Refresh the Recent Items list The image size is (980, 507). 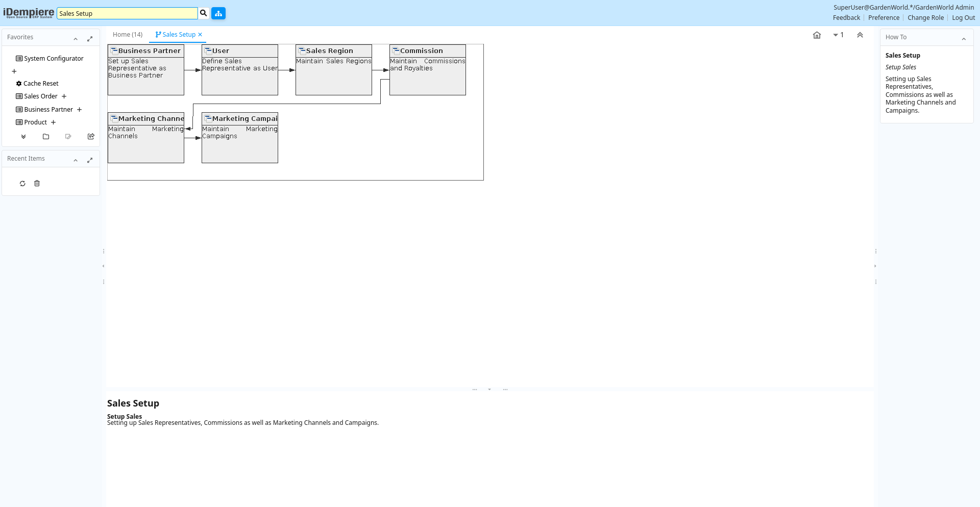point(22,184)
